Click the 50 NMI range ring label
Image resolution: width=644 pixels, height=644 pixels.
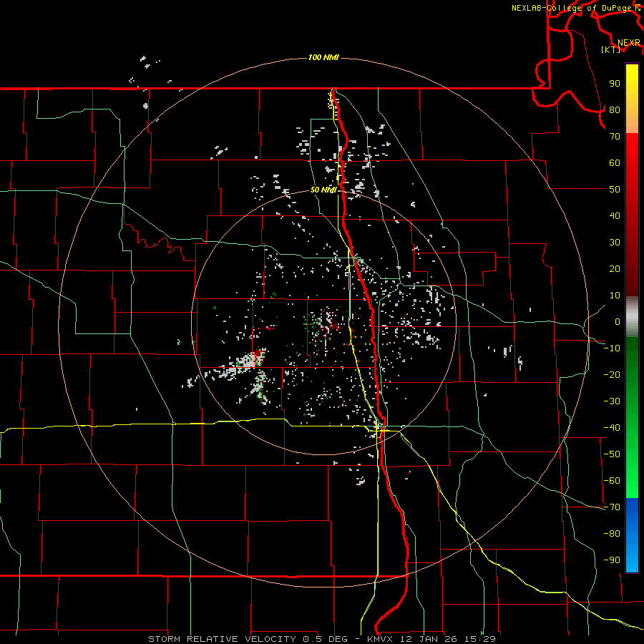[323, 190]
